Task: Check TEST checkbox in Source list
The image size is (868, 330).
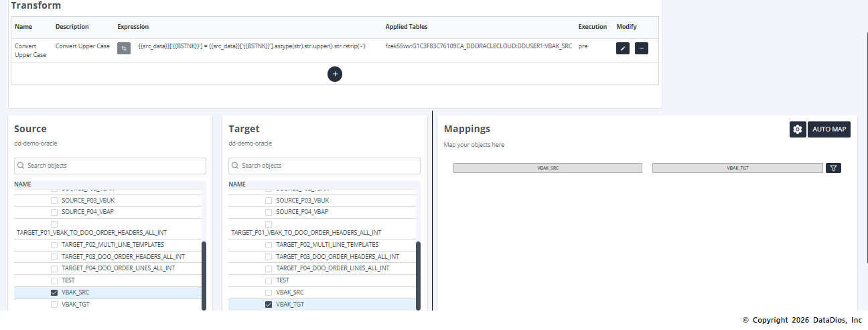Action: click(54, 280)
